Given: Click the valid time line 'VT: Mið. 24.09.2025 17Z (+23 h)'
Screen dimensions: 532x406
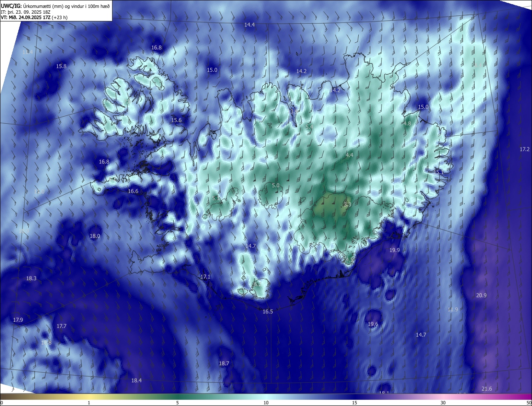Looking at the screenshot, I should click(34, 18).
